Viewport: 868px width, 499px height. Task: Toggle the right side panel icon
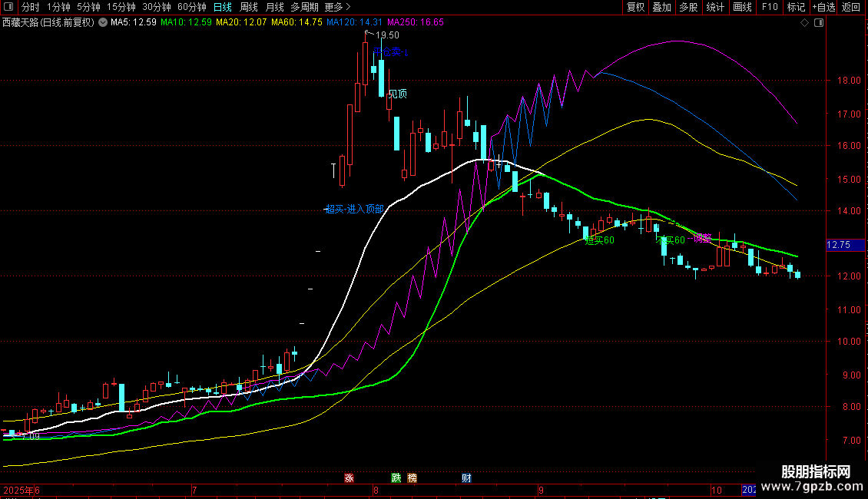[819, 23]
